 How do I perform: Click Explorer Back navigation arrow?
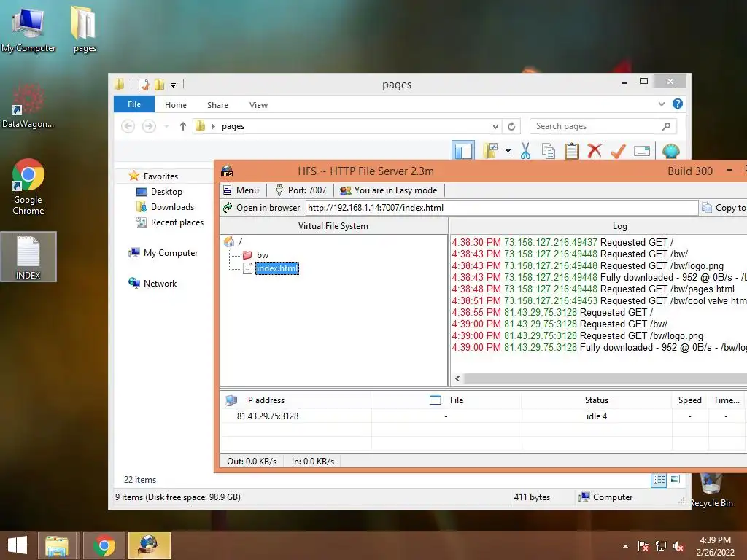[128, 126]
